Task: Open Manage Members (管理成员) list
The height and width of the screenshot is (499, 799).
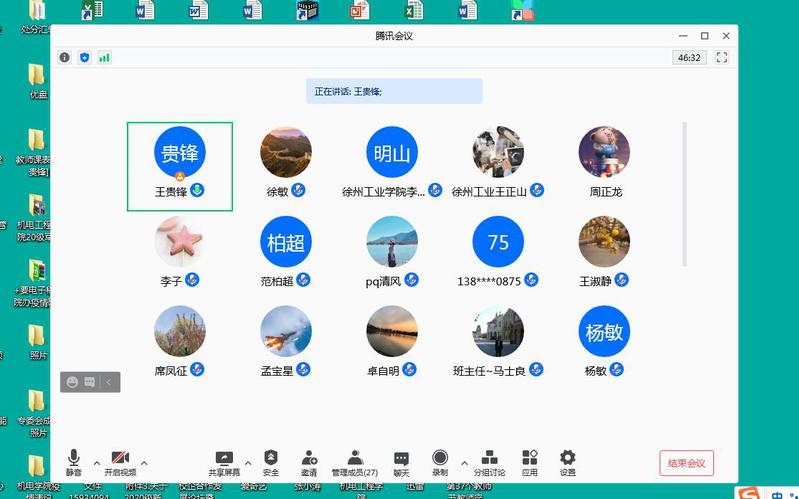Action: click(354, 462)
